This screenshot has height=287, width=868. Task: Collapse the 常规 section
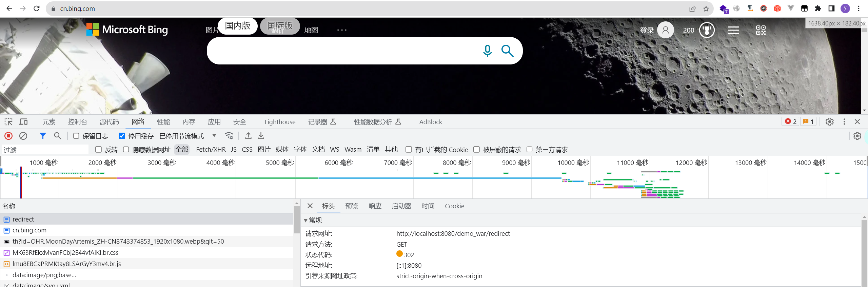tap(305, 221)
